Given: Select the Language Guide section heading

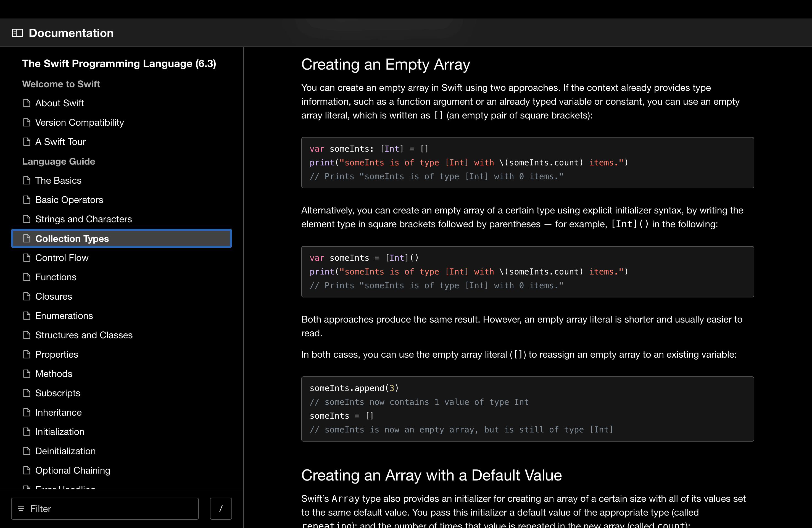Looking at the screenshot, I should pyautogui.click(x=58, y=161).
